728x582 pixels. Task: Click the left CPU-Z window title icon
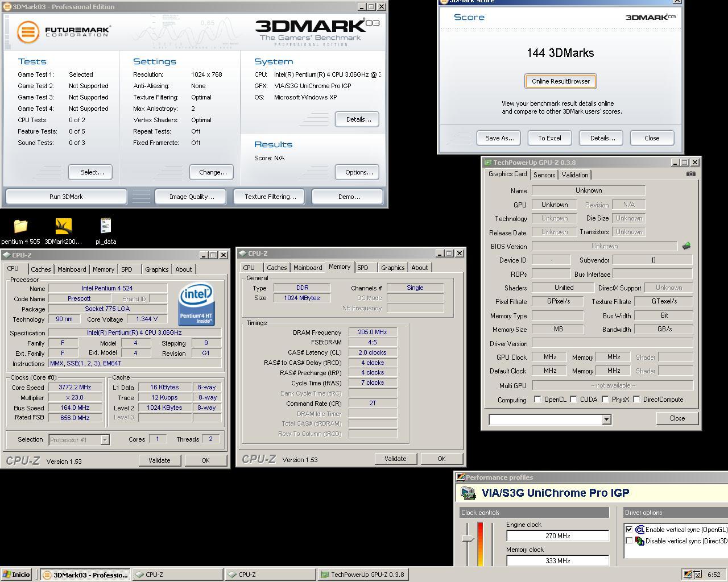(6, 255)
